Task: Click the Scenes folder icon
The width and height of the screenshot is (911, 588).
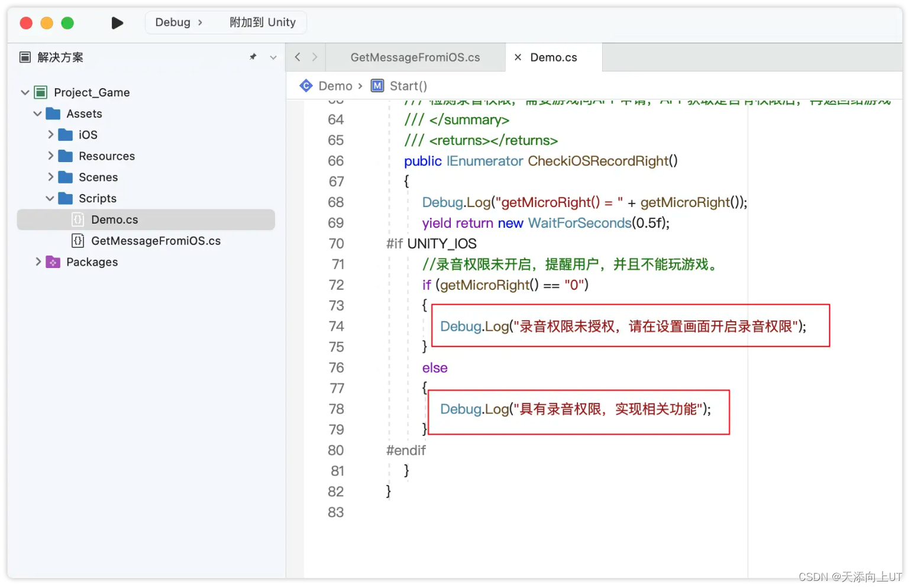Action: [66, 177]
